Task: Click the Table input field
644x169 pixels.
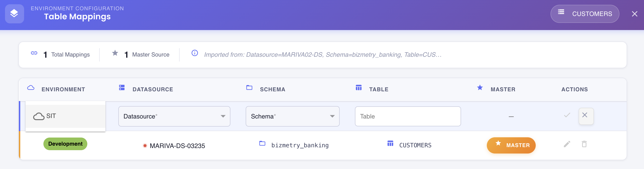Action: 407,117
